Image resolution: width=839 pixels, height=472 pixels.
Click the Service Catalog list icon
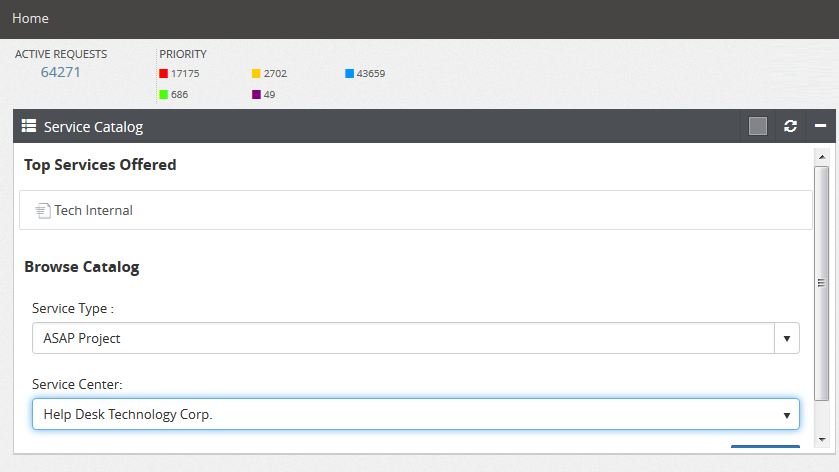click(29, 126)
